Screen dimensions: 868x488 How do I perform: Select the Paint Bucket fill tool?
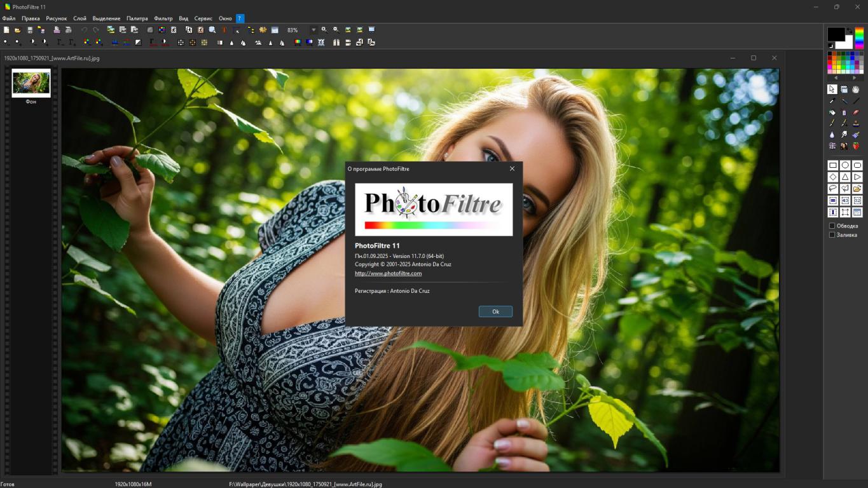tap(832, 112)
